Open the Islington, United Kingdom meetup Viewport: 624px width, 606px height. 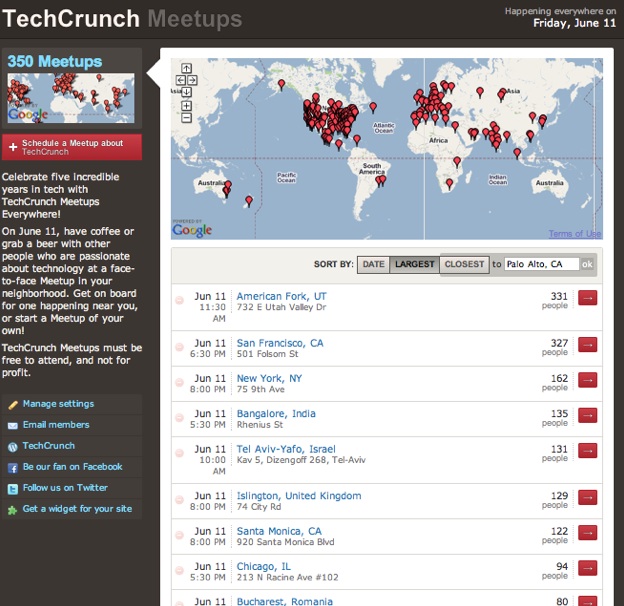coord(299,496)
